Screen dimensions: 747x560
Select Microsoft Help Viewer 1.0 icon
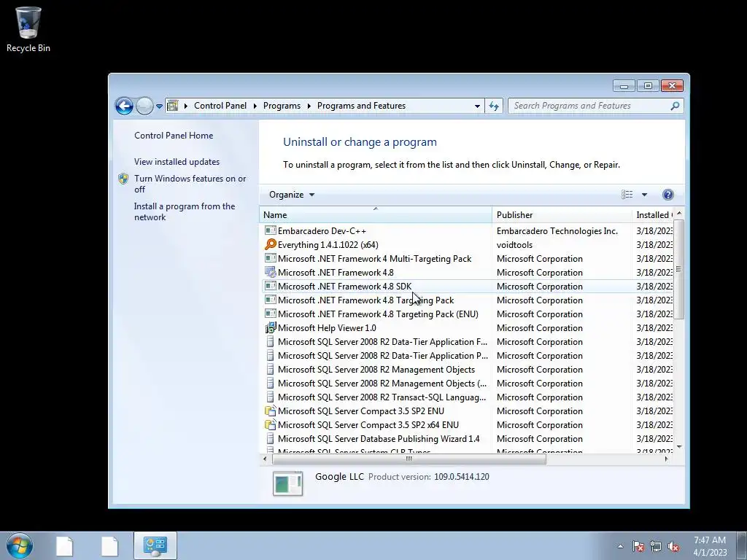pos(270,327)
